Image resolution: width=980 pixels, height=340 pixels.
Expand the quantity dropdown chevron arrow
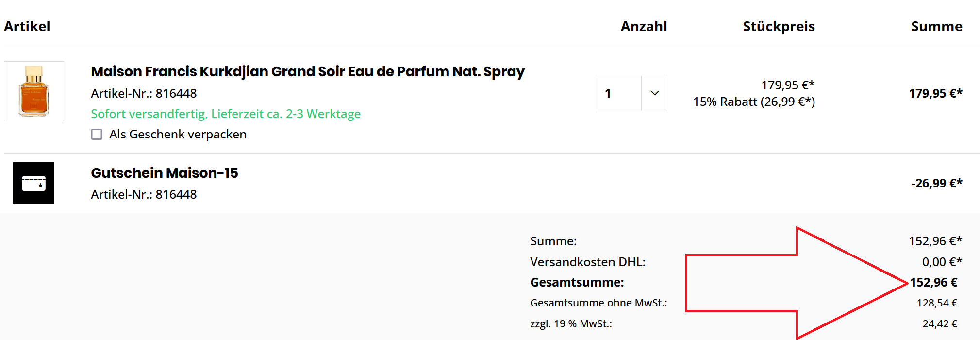point(654,93)
